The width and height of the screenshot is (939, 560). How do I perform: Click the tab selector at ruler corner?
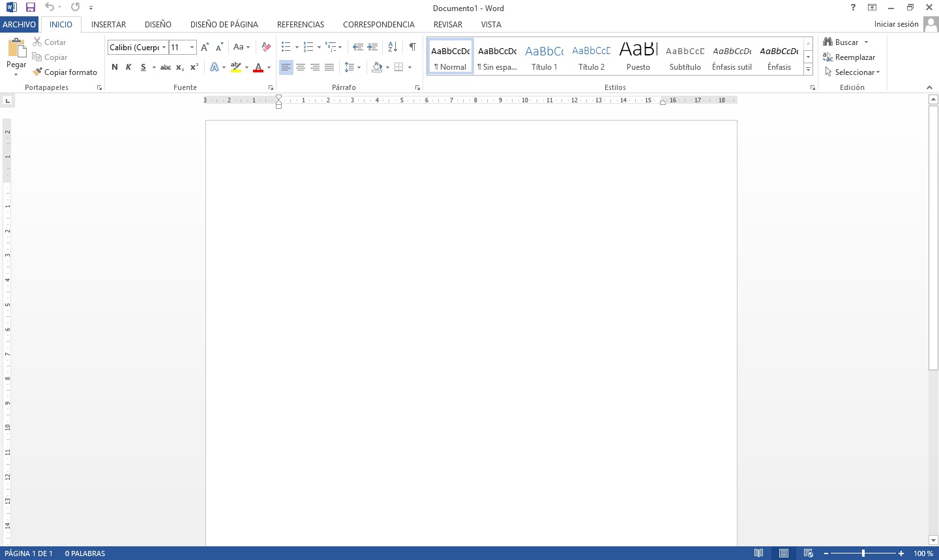pyautogui.click(x=7, y=100)
